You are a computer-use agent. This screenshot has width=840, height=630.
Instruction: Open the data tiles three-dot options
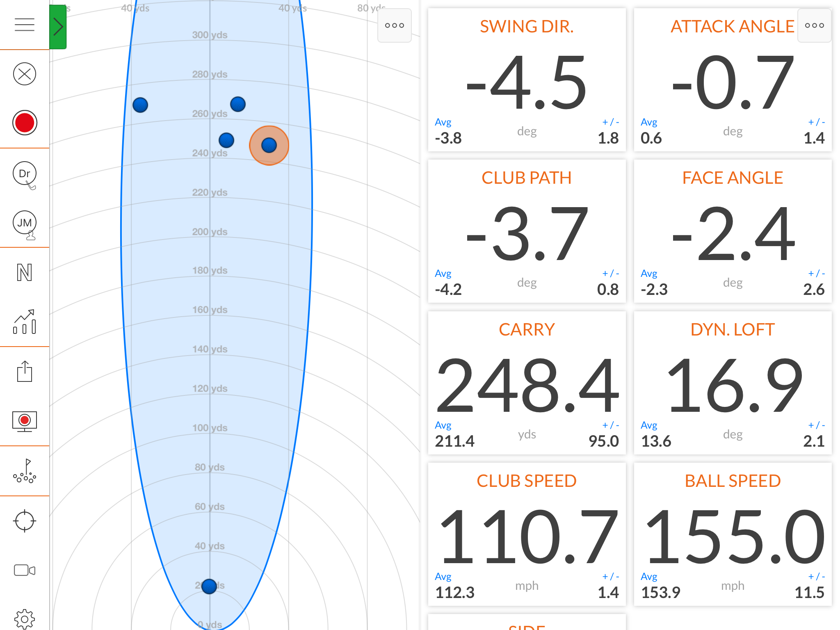pos(814,25)
